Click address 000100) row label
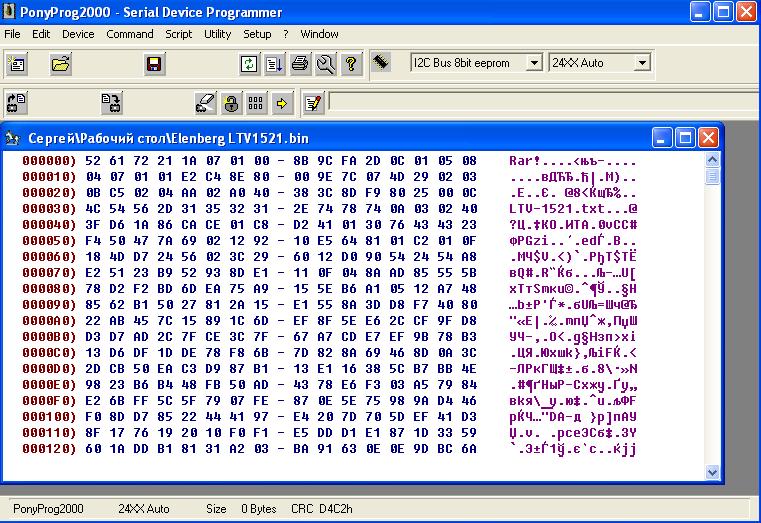The height and width of the screenshot is (523, 761). pyautogui.click(x=49, y=417)
